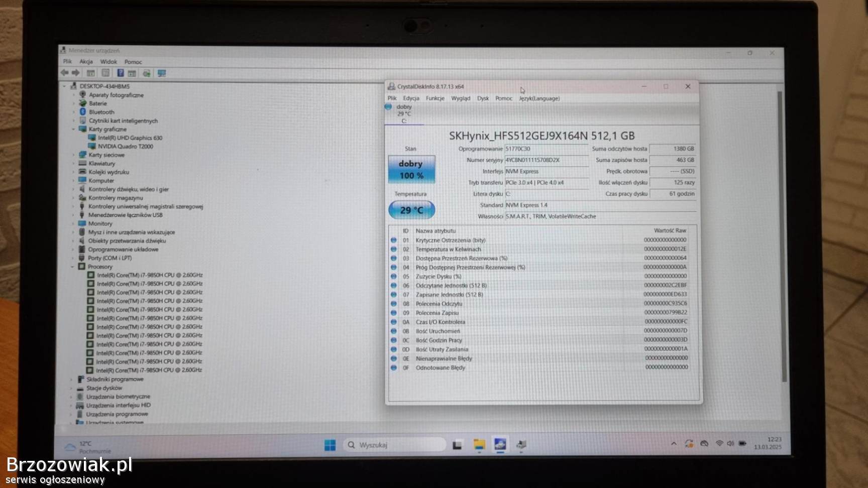Open File Explorer from the taskbar
This screenshot has width=868, height=488.
point(479,444)
